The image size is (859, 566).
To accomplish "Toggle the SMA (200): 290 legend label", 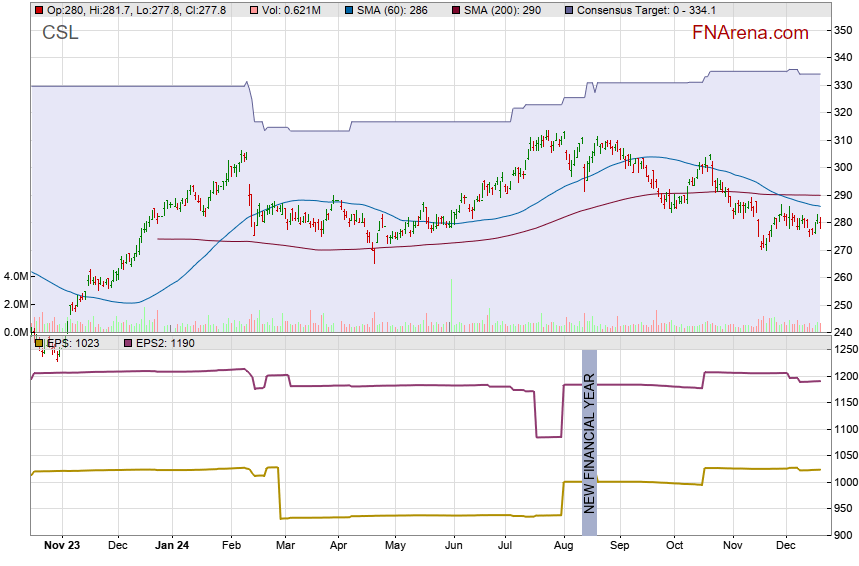I will pyautogui.click(x=508, y=9).
